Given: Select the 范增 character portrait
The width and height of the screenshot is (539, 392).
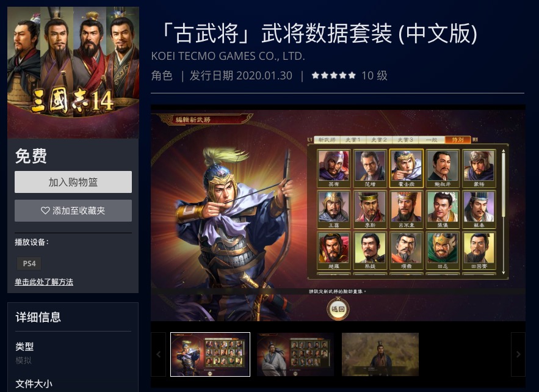Looking at the screenshot, I should pyautogui.click(x=370, y=168).
